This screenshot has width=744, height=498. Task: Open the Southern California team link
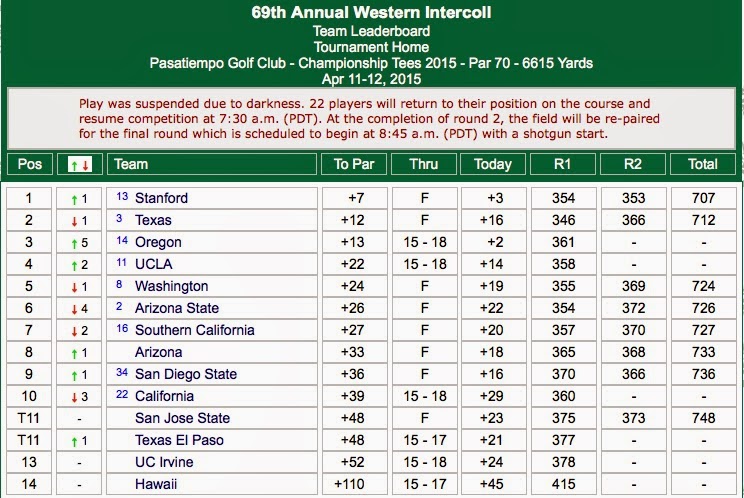point(195,330)
